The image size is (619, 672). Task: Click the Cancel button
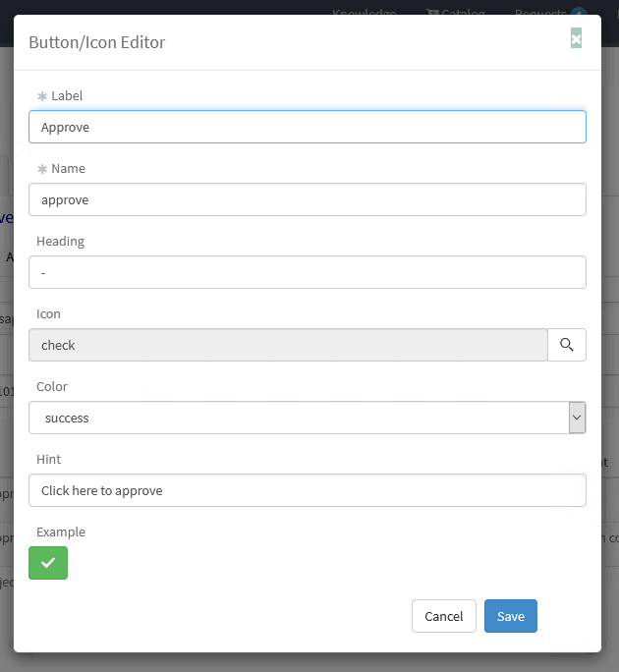(x=444, y=616)
